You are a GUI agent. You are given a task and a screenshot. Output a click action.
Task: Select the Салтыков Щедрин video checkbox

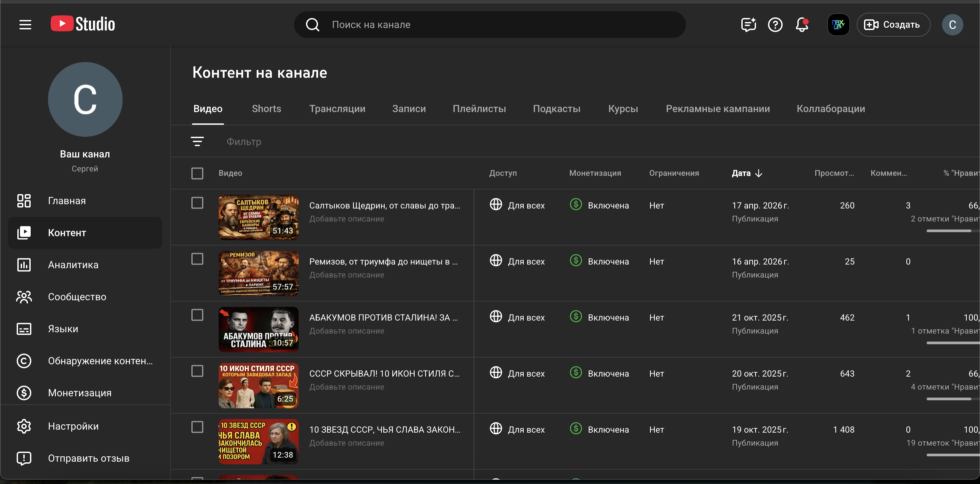pyautogui.click(x=197, y=203)
